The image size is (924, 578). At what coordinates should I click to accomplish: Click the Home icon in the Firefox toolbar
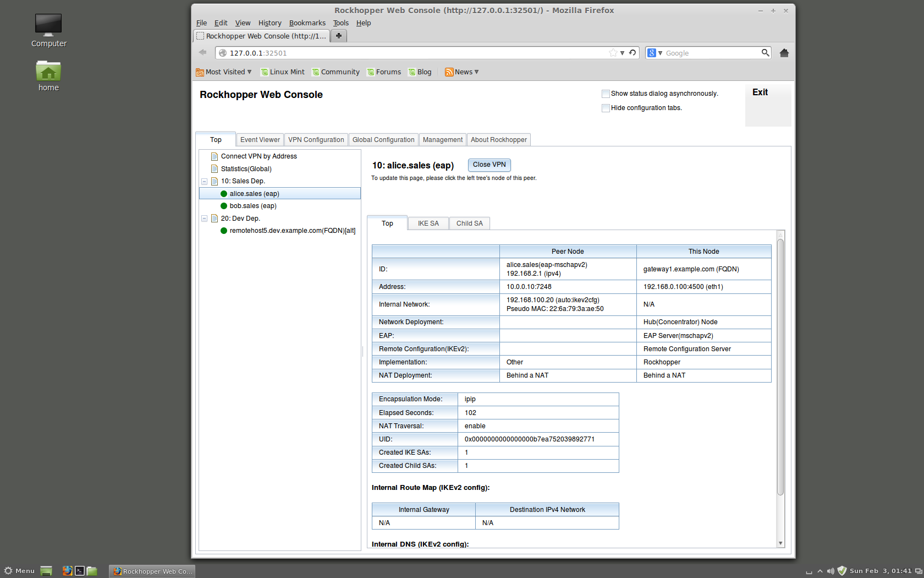click(x=784, y=53)
